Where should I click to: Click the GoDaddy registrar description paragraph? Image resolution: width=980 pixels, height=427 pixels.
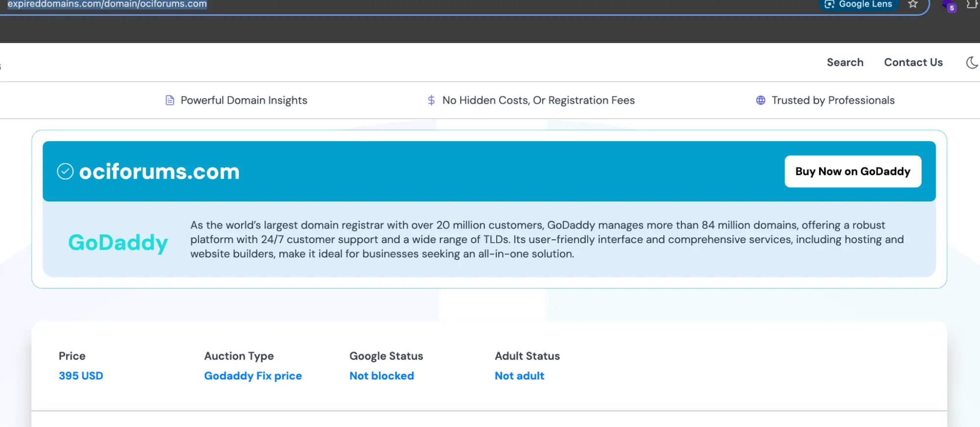click(x=547, y=239)
